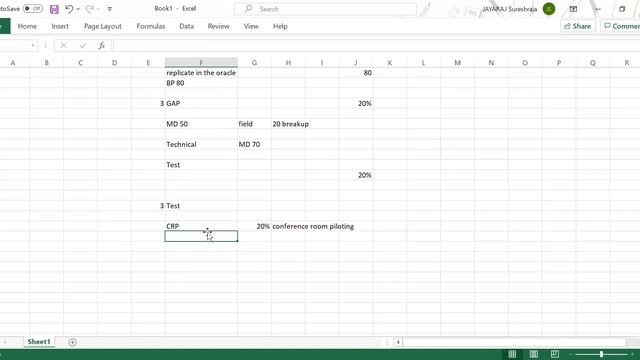This screenshot has width=640, height=360.
Task: Open the Undo history dropdown arrow
Action: coord(78,9)
